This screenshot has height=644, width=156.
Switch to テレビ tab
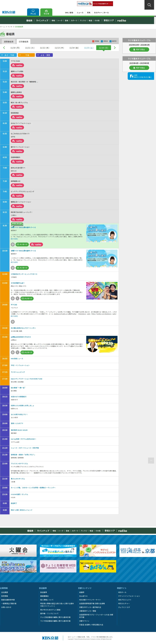(33, 12)
